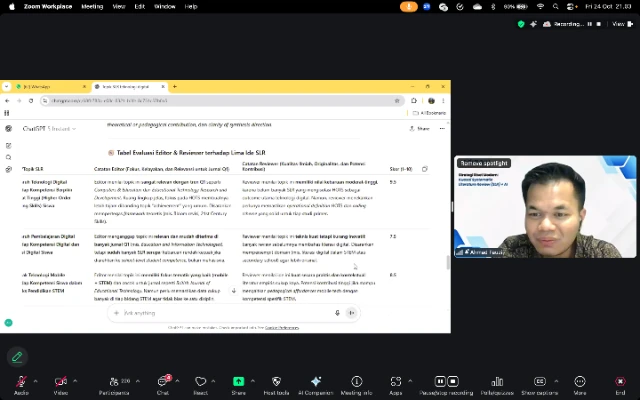Image resolution: width=640 pixels, height=400 pixels.
Task: Open the React heart icon
Action: pyautogui.click(x=200, y=382)
